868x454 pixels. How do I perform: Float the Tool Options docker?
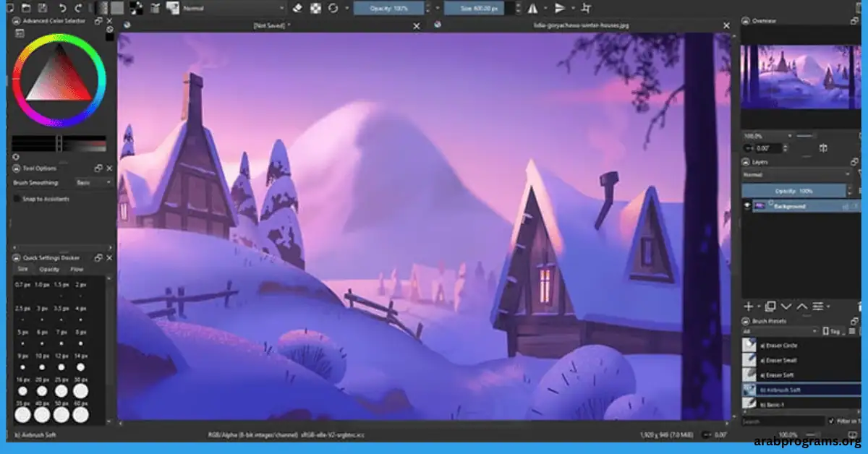100,168
